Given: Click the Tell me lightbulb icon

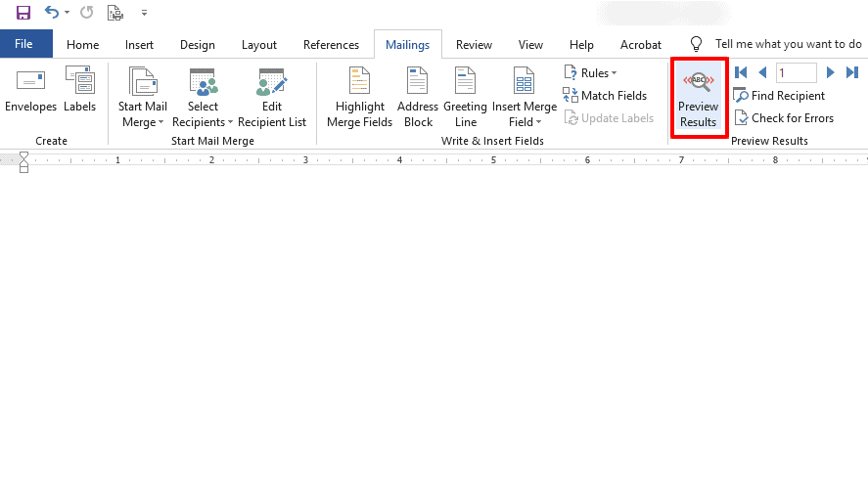Looking at the screenshot, I should coord(696,44).
